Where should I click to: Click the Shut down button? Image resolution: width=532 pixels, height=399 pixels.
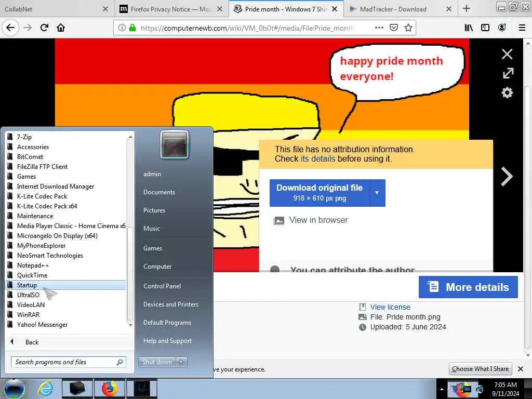pyautogui.click(x=157, y=362)
